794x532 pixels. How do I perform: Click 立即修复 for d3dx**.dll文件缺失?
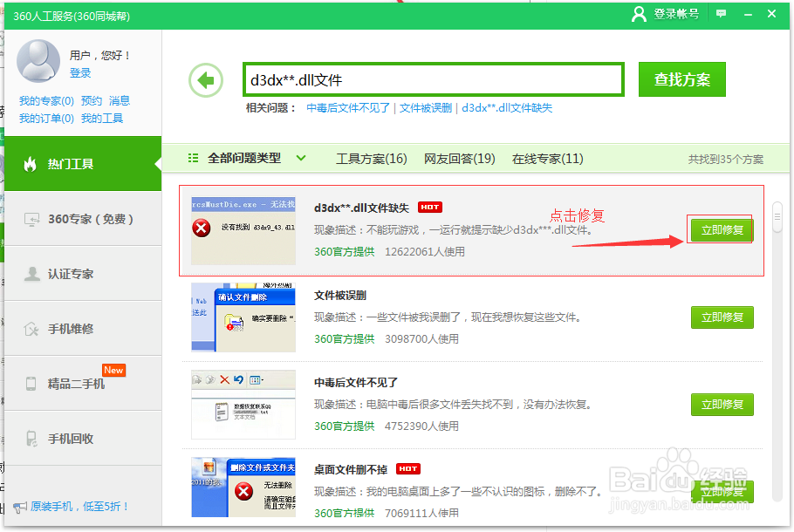[x=722, y=230]
